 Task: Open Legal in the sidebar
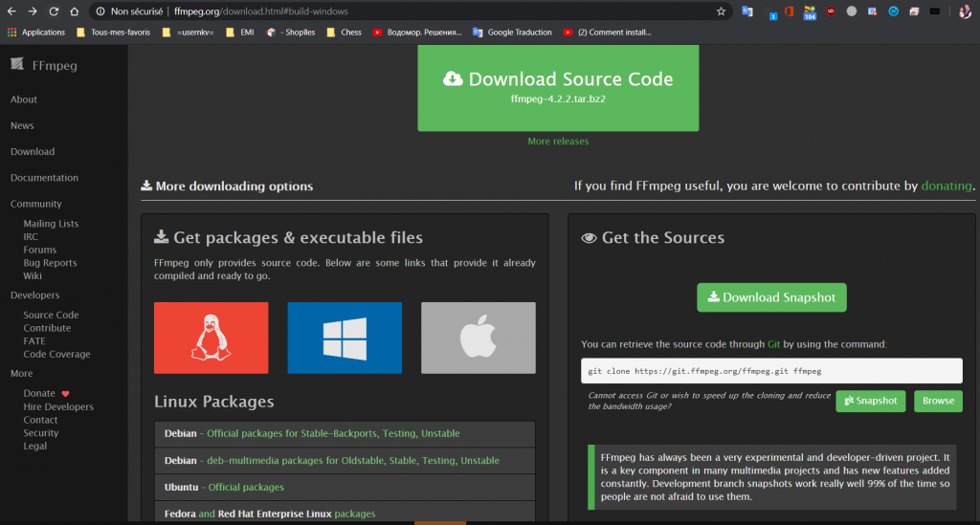point(35,447)
